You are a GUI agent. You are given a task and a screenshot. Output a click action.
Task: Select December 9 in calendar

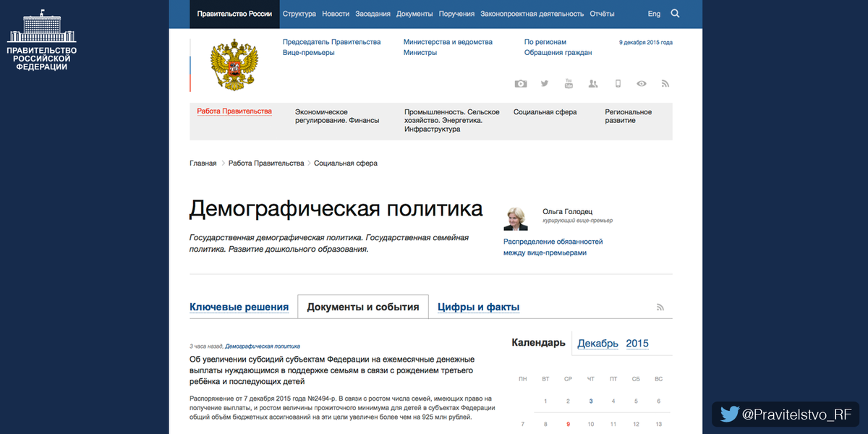(568, 425)
